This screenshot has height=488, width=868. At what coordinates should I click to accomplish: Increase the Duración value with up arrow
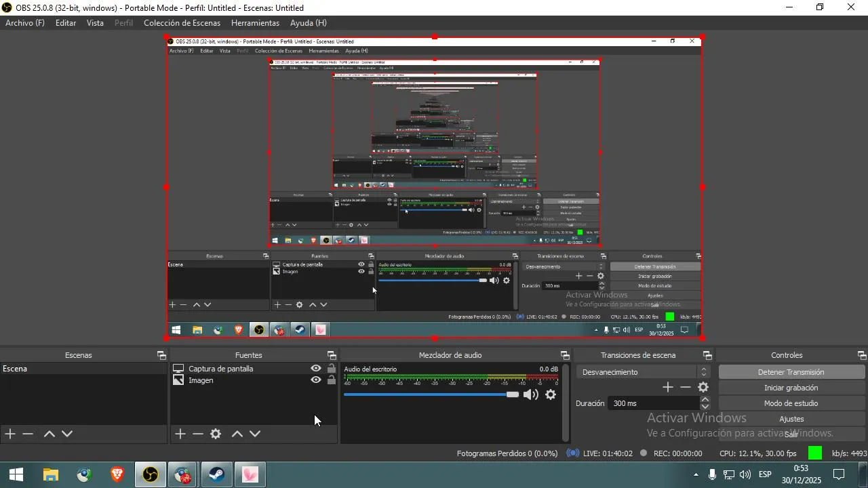[x=705, y=399]
